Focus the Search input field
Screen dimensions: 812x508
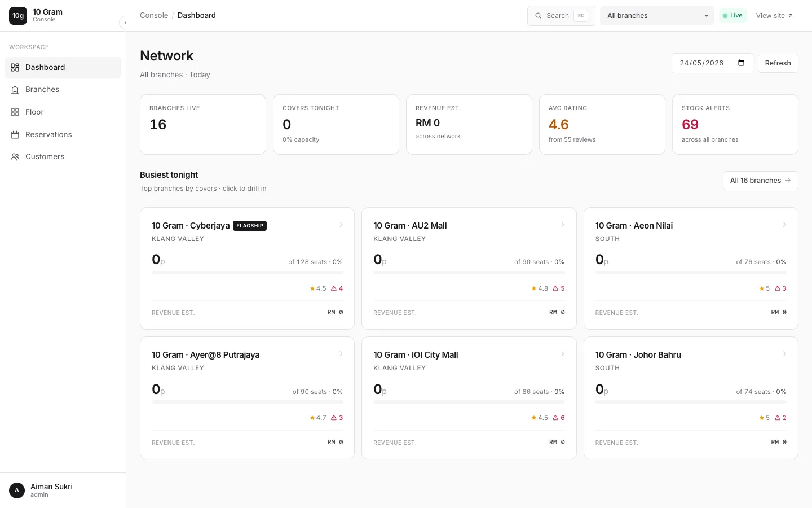click(561, 16)
